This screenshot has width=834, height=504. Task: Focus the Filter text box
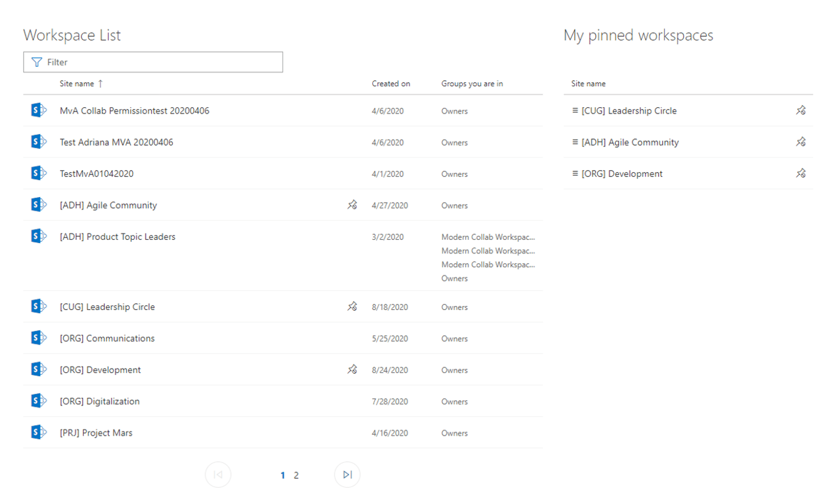coord(153,62)
